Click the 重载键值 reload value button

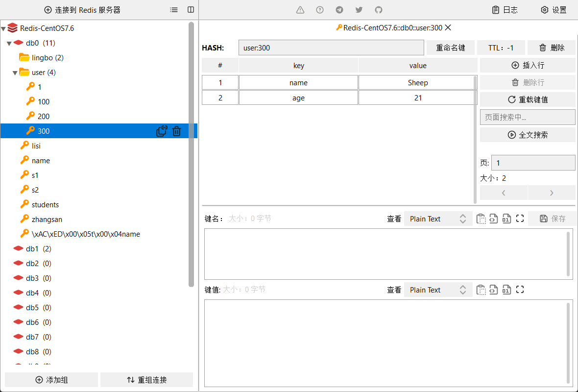[x=528, y=99]
